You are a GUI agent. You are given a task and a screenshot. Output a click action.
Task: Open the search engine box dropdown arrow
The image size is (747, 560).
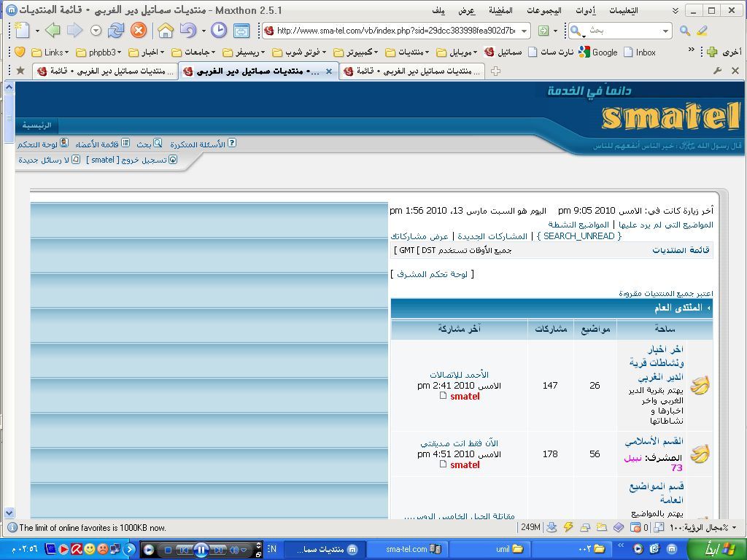tap(665, 31)
